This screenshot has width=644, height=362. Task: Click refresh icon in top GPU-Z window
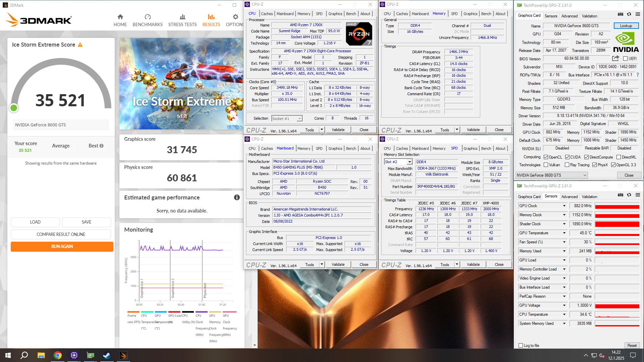[629, 14]
